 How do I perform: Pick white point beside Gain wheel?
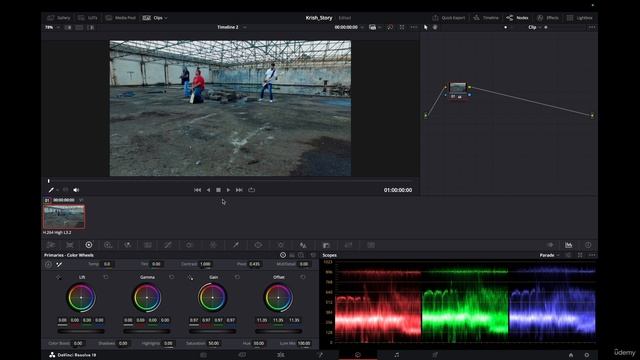[190, 277]
